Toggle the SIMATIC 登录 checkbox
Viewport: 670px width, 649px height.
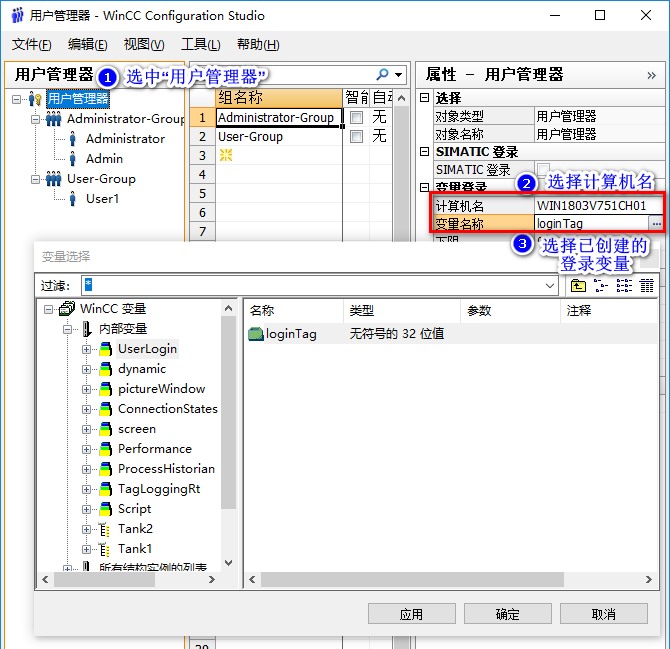coord(544,169)
